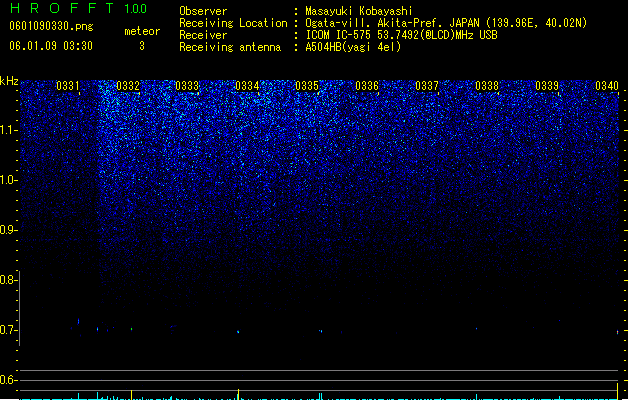The height and width of the screenshot is (400, 629).
Task: Click the HROFFT 1.00 title text
Action: point(79,8)
